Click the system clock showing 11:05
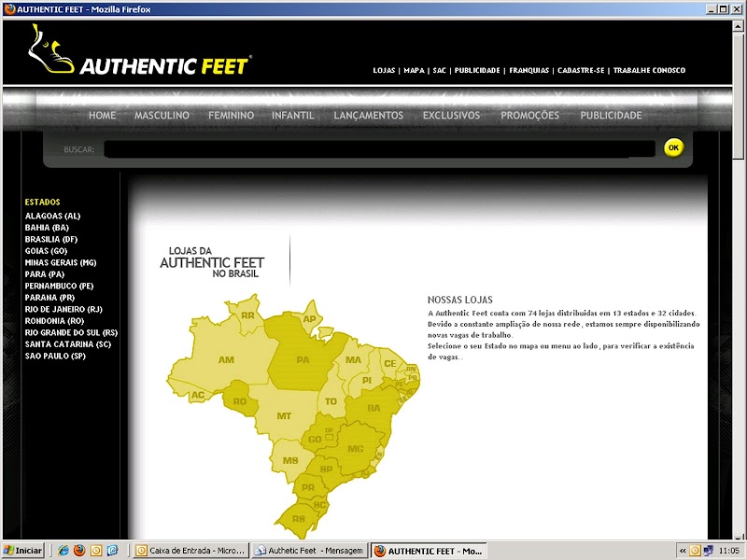This screenshot has height=560, width=747. 729,551
